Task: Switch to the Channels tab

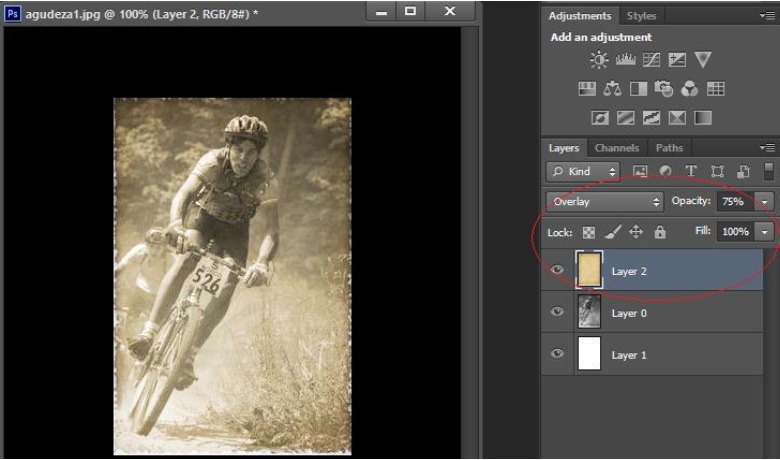Action: point(617,148)
